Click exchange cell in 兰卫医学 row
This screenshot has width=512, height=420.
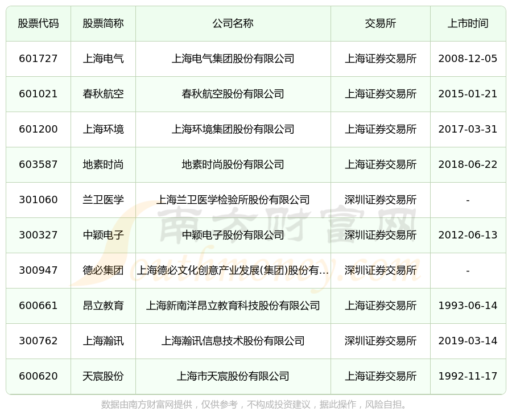(x=381, y=200)
